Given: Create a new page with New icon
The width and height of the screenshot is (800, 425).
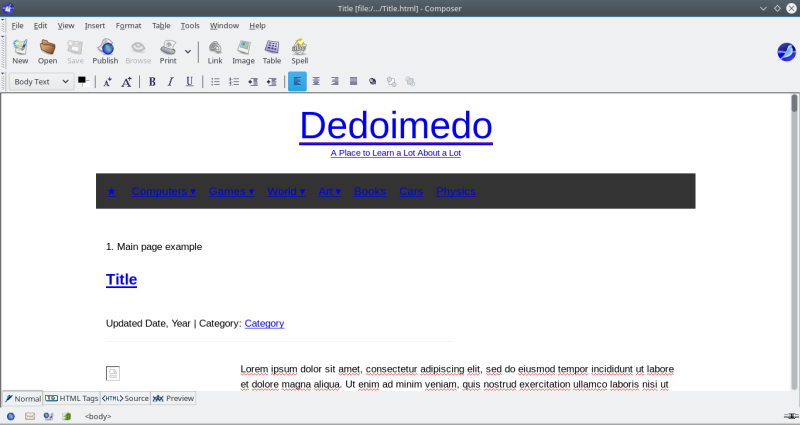Looking at the screenshot, I should click(20, 51).
